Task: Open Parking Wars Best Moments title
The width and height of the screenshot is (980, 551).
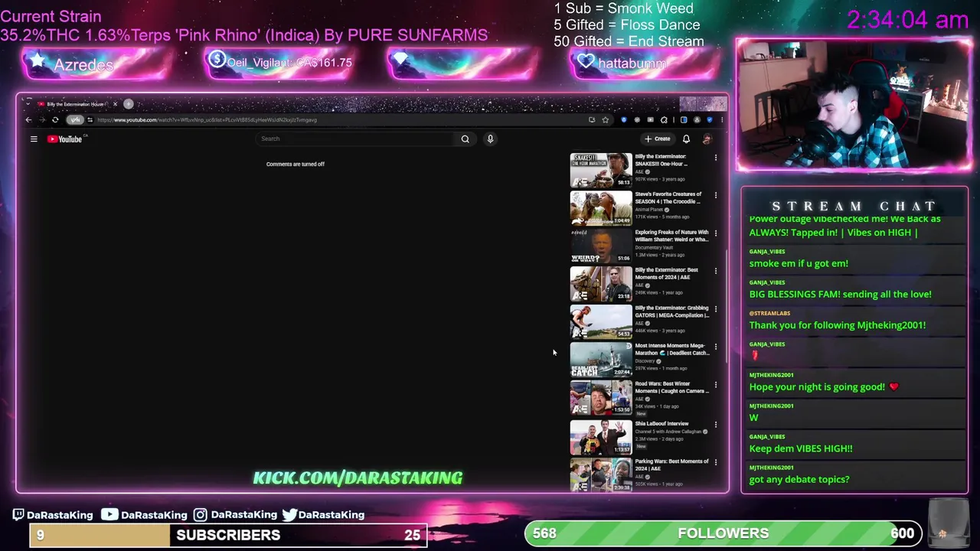Action: [671, 465]
